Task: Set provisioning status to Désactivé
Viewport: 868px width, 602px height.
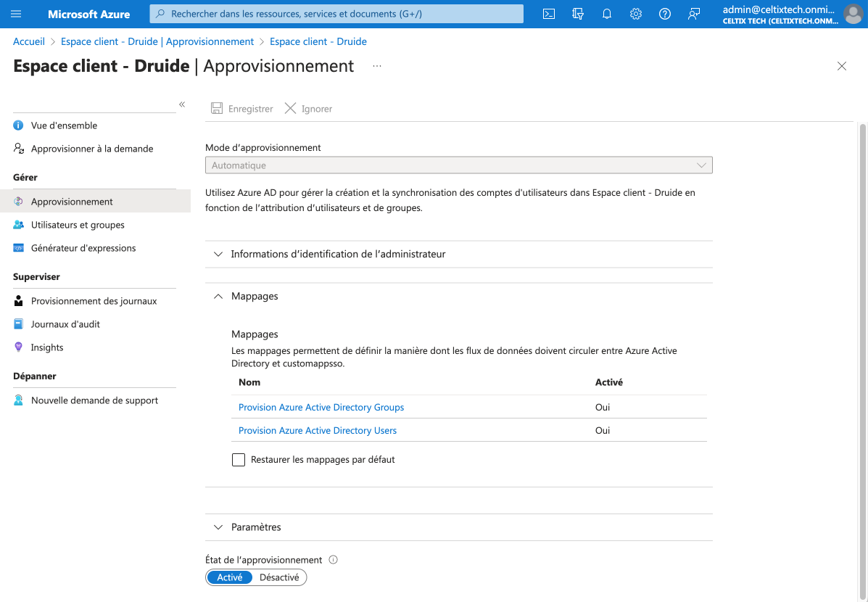Action: 280,577
